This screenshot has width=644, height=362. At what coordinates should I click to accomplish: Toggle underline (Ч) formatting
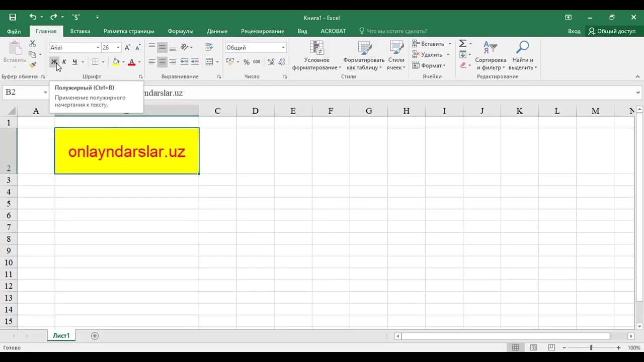(74, 62)
